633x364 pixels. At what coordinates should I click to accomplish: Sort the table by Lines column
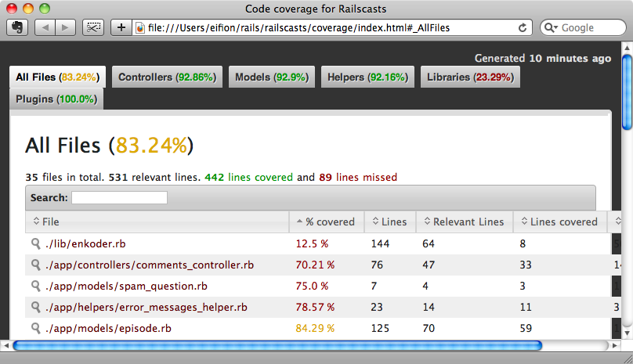coord(390,222)
